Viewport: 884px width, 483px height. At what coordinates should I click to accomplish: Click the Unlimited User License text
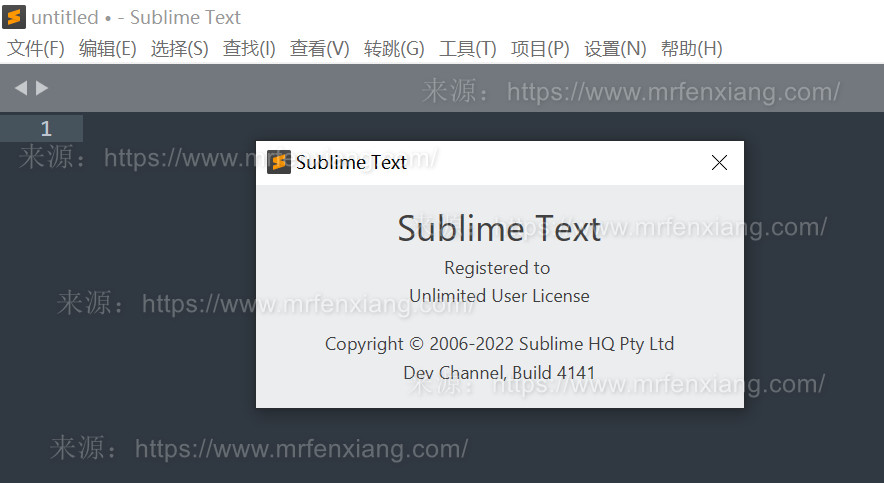499,296
